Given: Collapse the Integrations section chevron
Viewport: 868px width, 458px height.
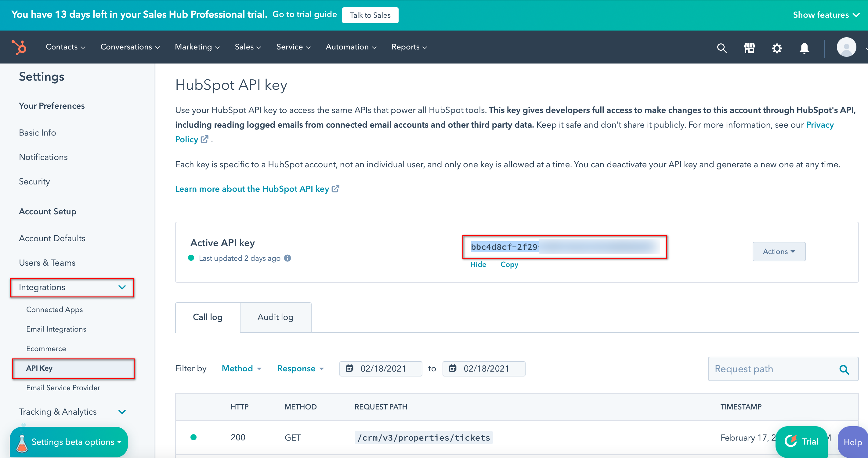Looking at the screenshot, I should pos(122,288).
